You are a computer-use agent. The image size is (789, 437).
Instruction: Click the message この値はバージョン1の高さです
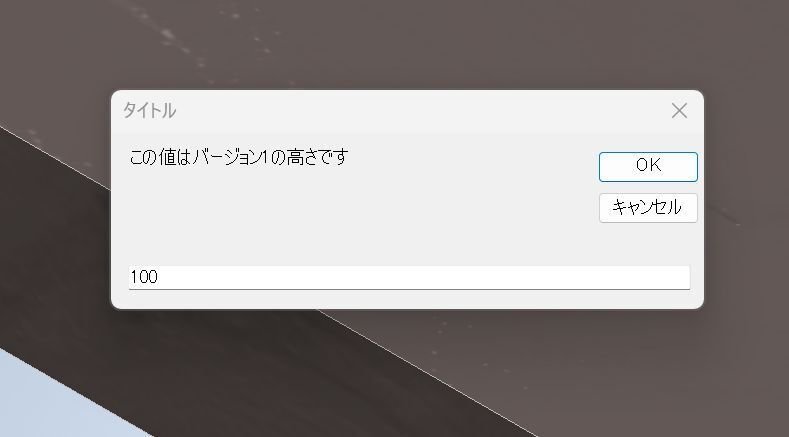239,158
